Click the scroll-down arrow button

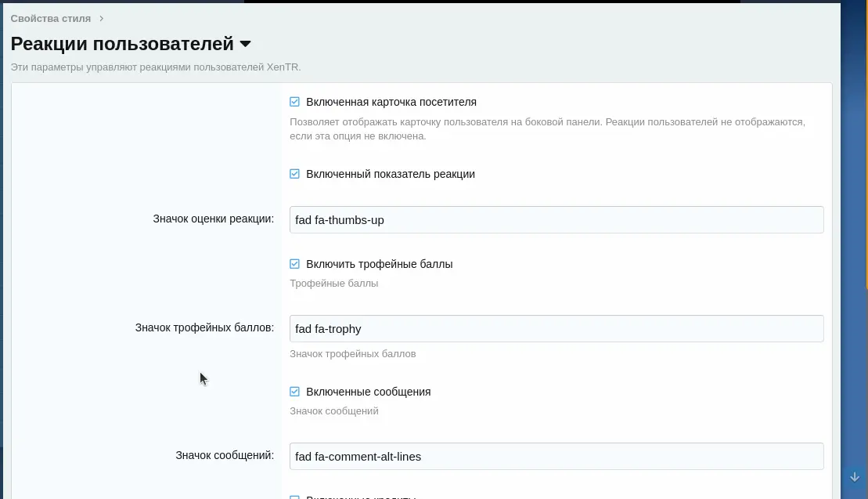(855, 476)
